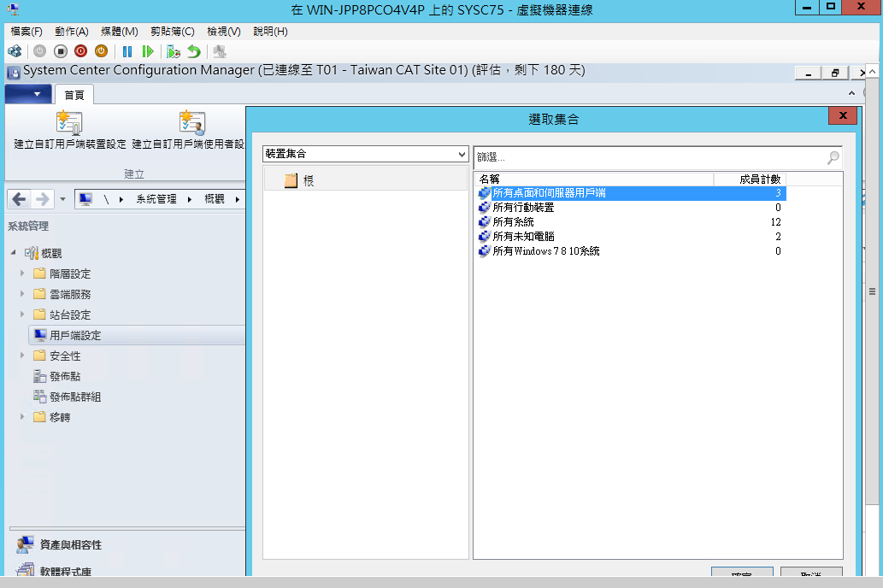Expand the 安全性 folder
The height and width of the screenshot is (588, 883).
22,356
